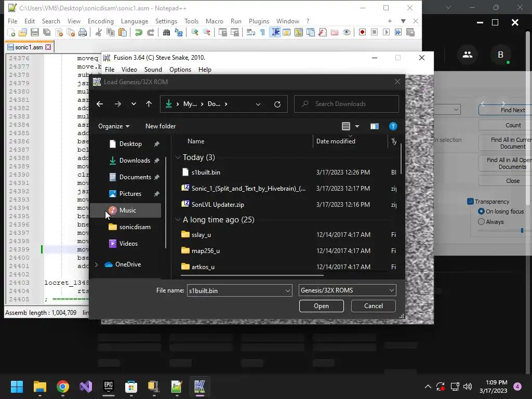Image resolution: width=532 pixels, height=399 pixels.
Task: Click New folder button
Action: coord(161,126)
